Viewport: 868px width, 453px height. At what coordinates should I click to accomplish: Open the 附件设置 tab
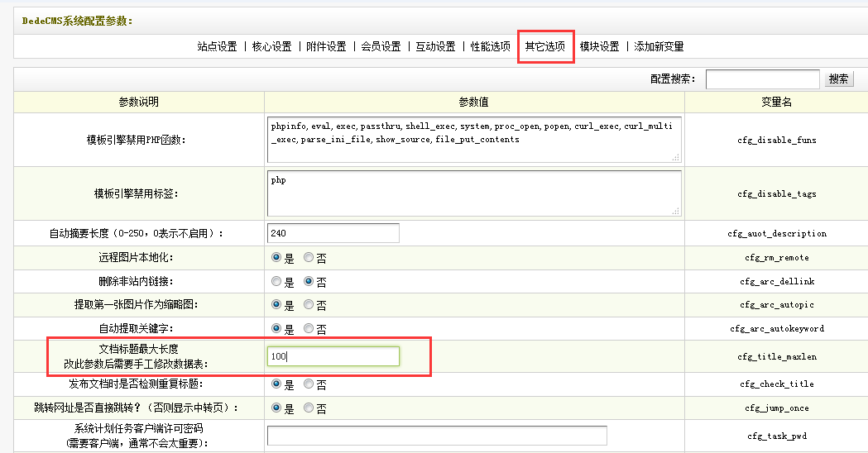click(x=326, y=47)
